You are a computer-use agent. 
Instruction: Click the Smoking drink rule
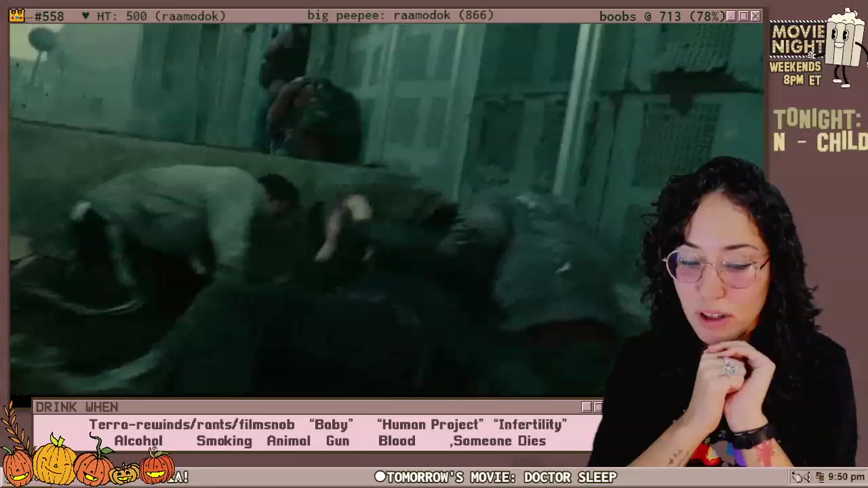click(224, 441)
